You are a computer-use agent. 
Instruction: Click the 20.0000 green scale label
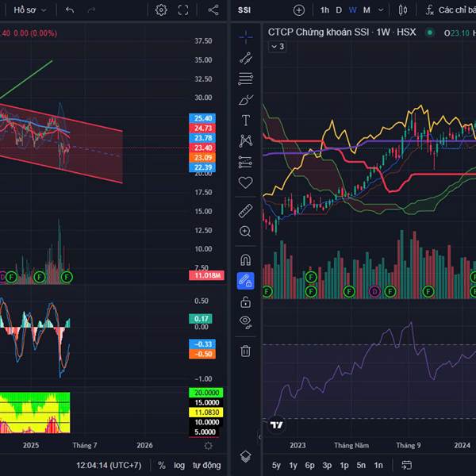(x=206, y=393)
